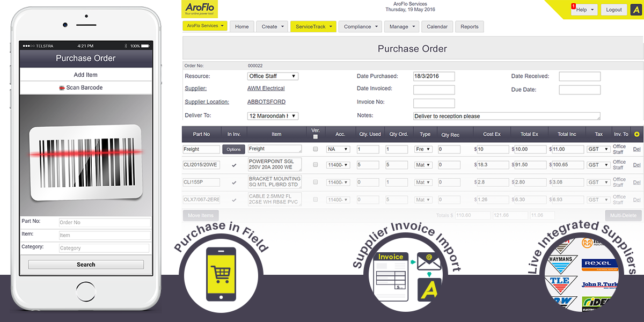Tap the Category field on phone
This screenshot has height=322, width=644.
coord(104,248)
